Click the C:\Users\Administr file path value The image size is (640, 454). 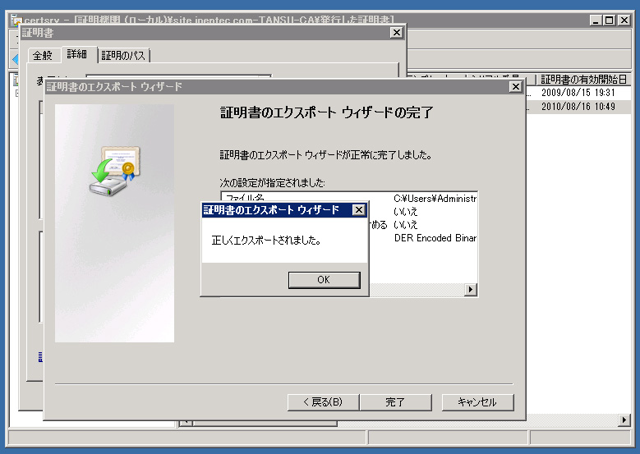pos(435,198)
